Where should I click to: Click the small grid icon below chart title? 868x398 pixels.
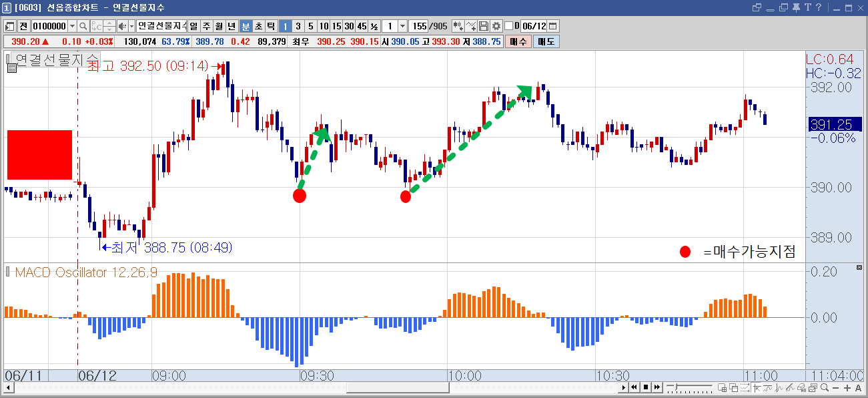(x=12, y=68)
